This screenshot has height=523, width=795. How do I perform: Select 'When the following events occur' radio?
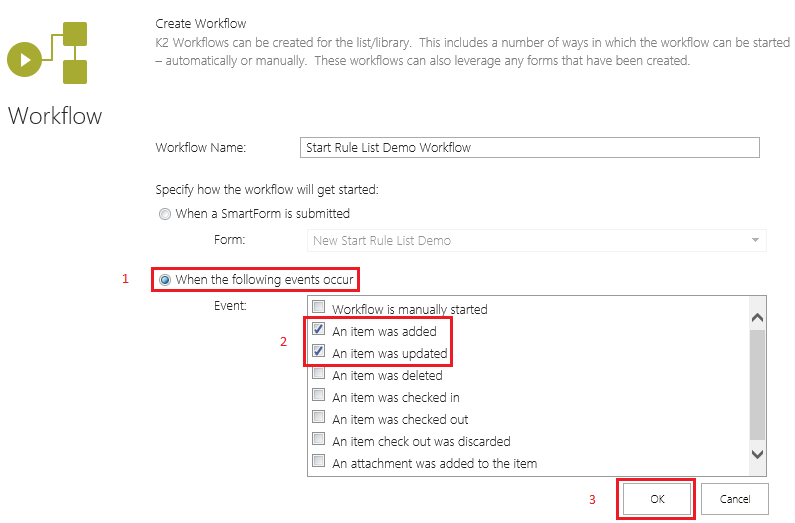click(165, 280)
